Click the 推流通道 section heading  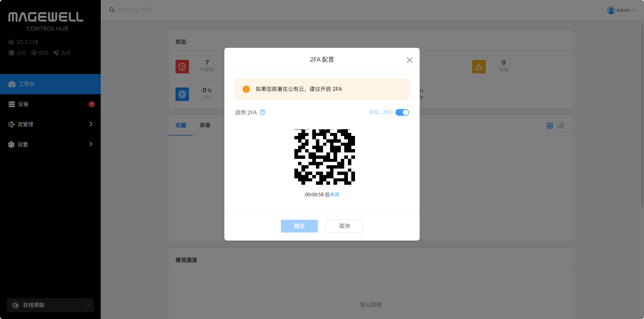[186, 260]
